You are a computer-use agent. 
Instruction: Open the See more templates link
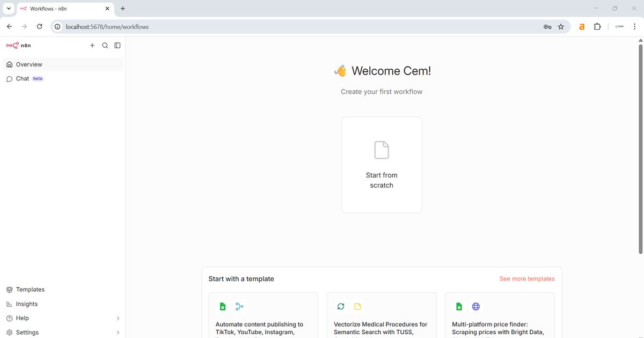[526, 279]
